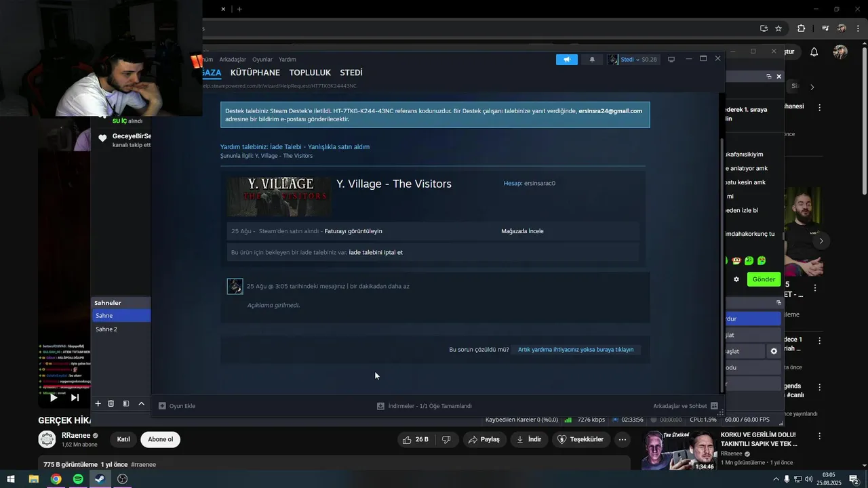Open OBS recording settings gear icon
This screenshot has height=488, width=868.
(774, 351)
